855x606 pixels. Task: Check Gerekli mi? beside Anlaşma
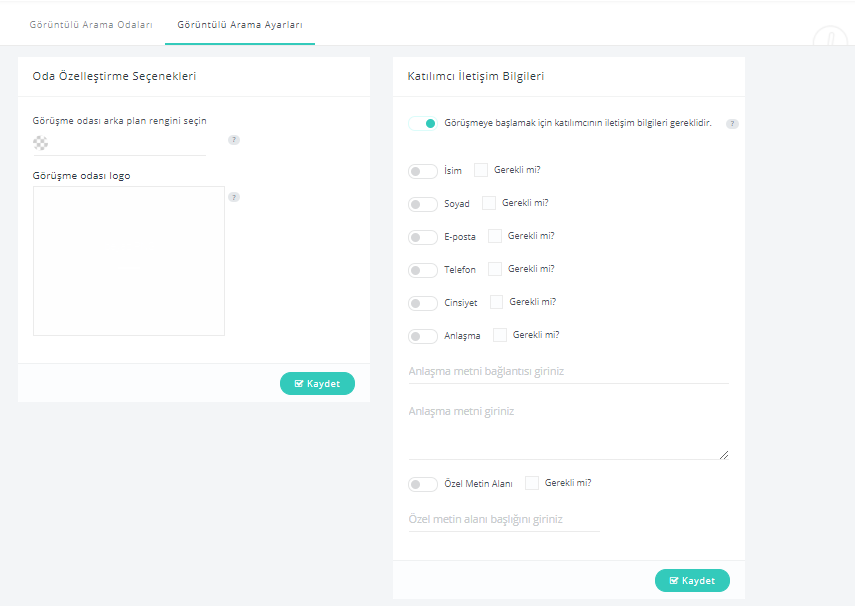click(x=499, y=335)
